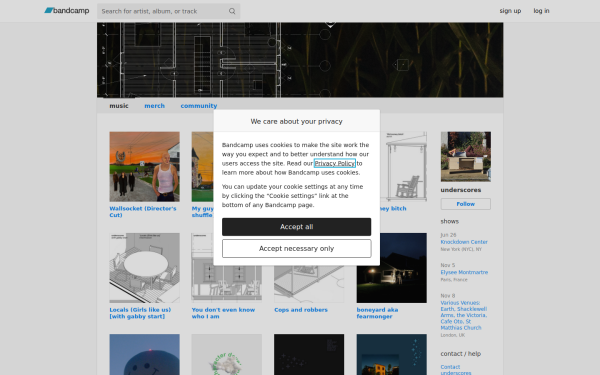Switch to the community tab
Viewport: 600px width, 375px height.
click(199, 106)
